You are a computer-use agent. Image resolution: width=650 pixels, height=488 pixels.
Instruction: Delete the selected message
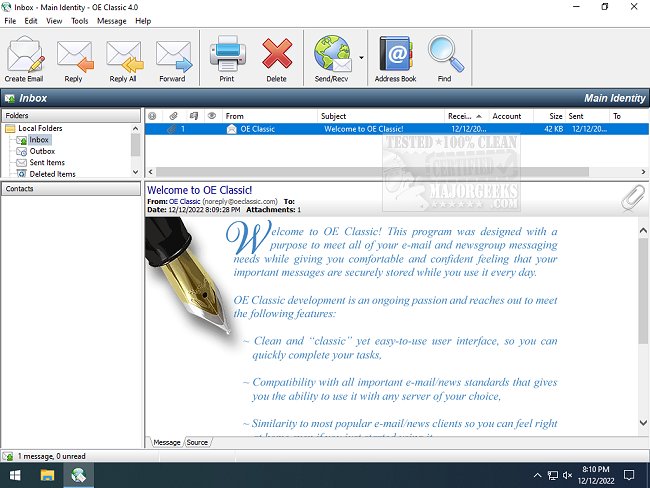pyautogui.click(x=276, y=56)
